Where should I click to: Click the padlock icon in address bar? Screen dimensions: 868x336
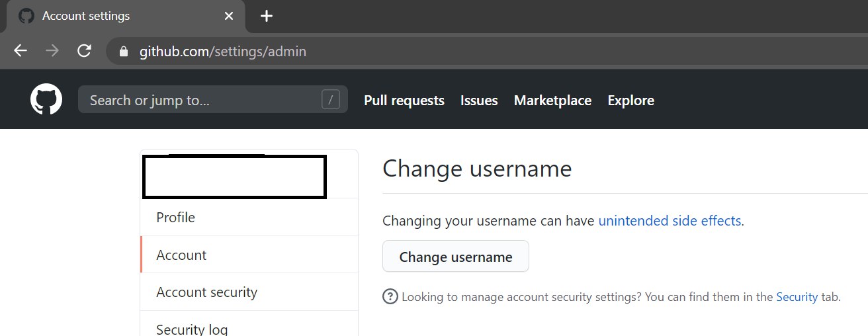point(122,51)
